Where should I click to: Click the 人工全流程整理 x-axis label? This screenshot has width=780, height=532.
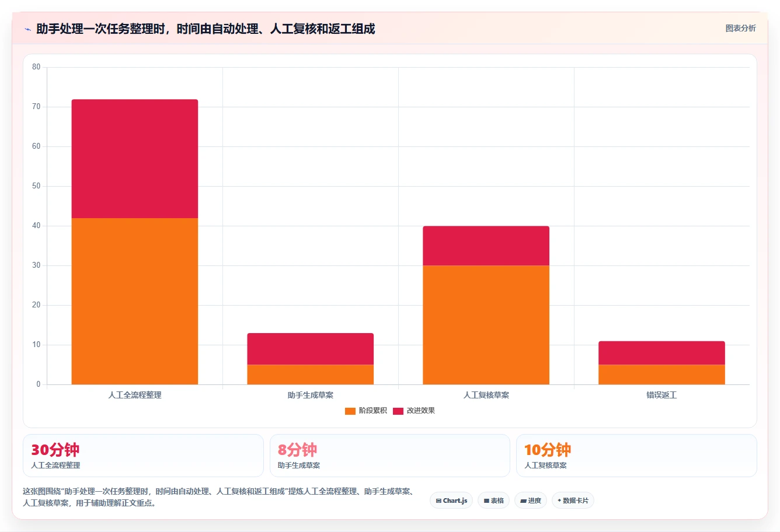pyautogui.click(x=135, y=395)
